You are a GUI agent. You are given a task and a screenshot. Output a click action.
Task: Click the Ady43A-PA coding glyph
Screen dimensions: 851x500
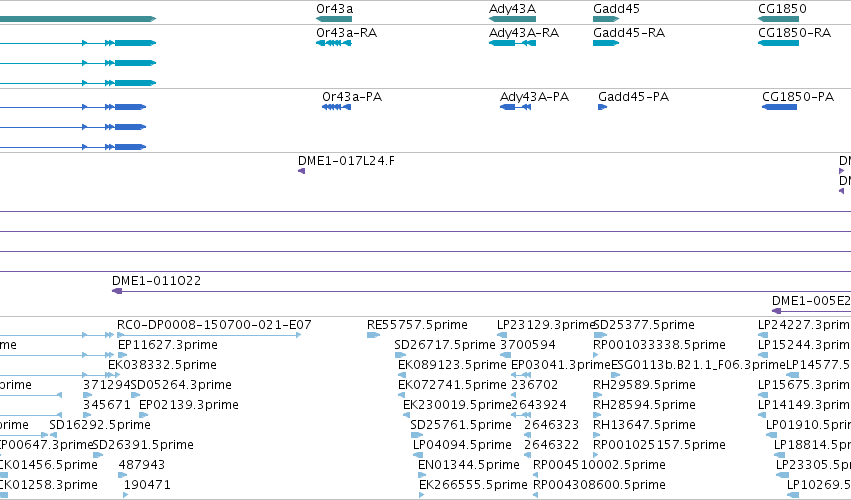[515, 107]
